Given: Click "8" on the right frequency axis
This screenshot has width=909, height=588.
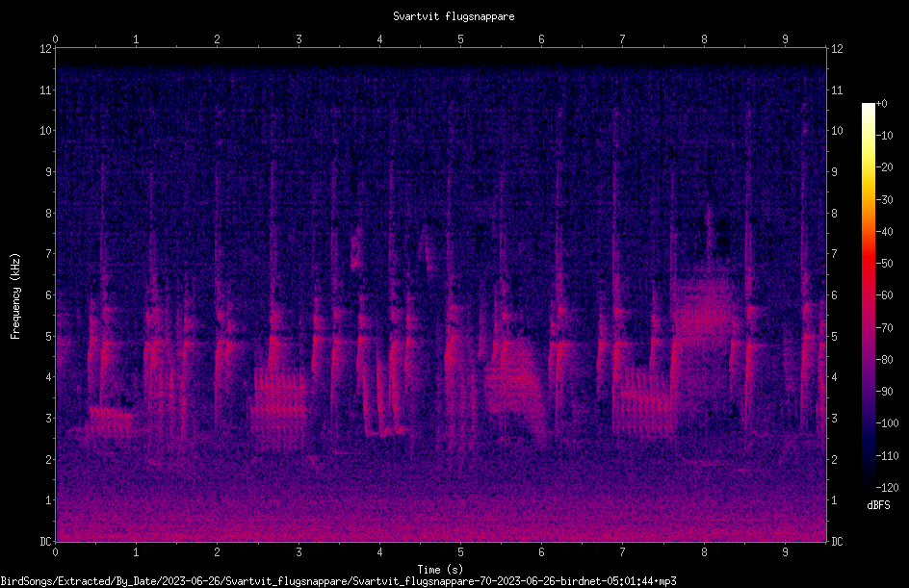Looking at the screenshot, I should (x=834, y=214).
